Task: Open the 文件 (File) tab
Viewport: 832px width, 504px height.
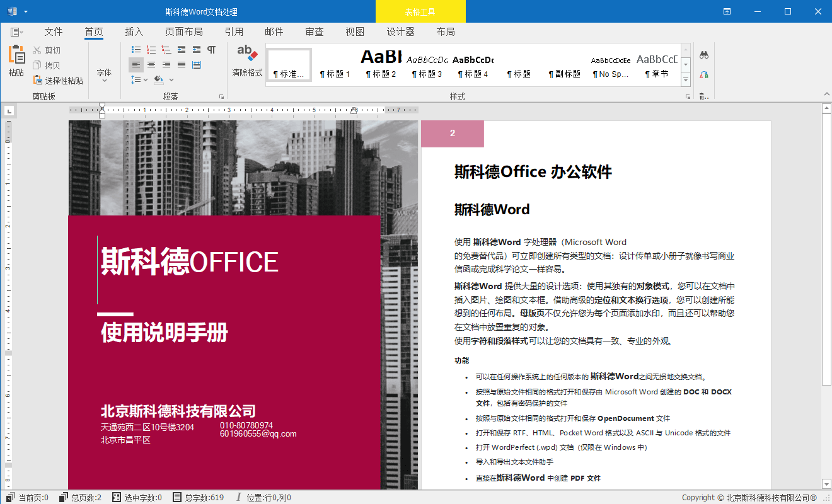Action: pos(54,31)
